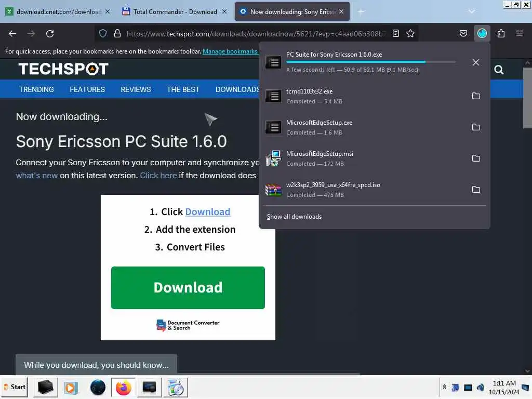Click the TechSpot logo

[63, 69]
